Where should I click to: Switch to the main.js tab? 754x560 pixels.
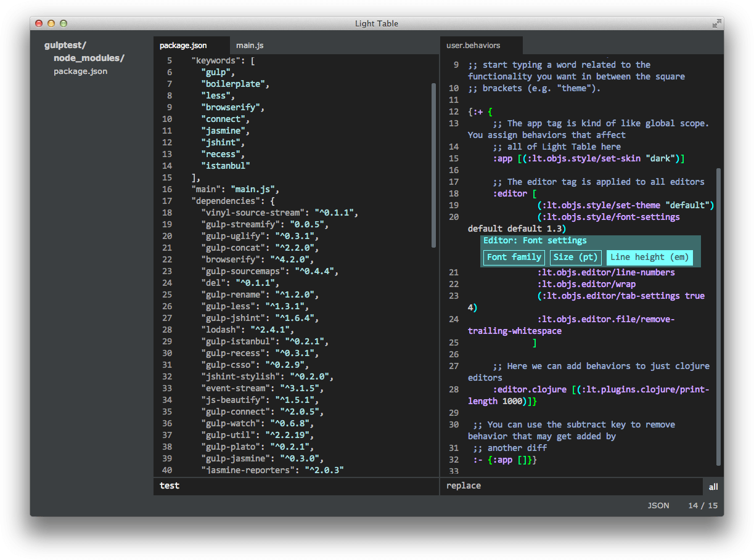tap(249, 45)
